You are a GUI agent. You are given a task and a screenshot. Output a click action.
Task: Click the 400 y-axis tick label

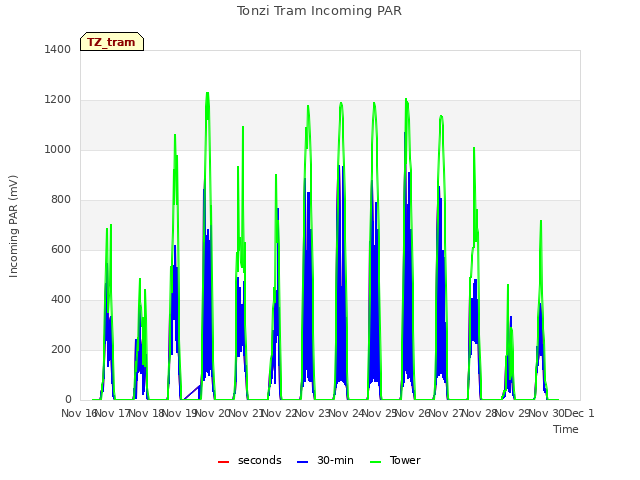[x=61, y=300]
